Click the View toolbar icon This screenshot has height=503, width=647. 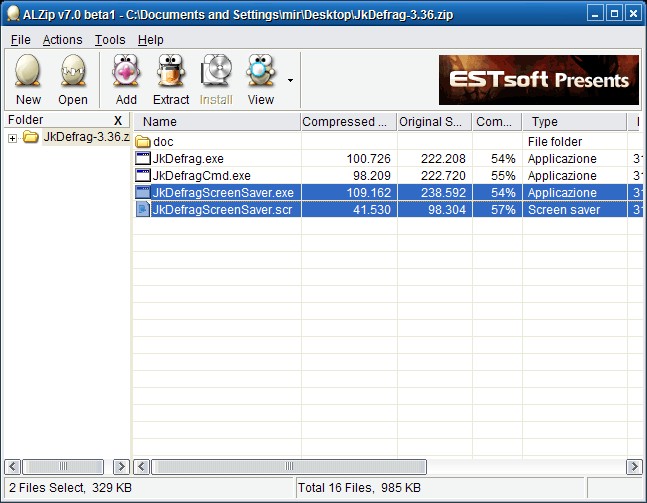click(261, 71)
